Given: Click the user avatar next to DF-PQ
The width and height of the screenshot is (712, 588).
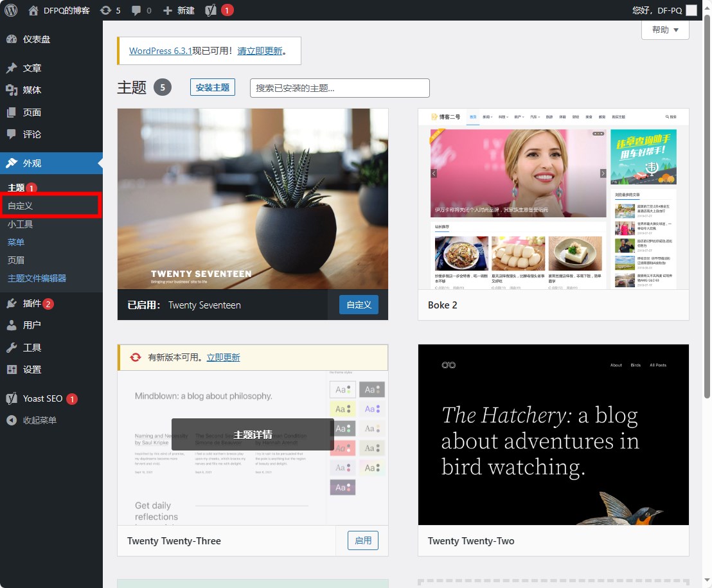Looking at the screenshot, I should 691,10.
